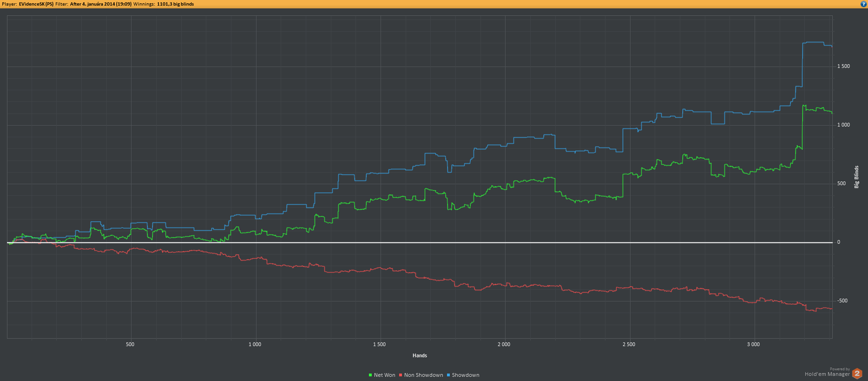Click the Powered by Hold'em Manager text
868x381 pixels.
(827, 373)
